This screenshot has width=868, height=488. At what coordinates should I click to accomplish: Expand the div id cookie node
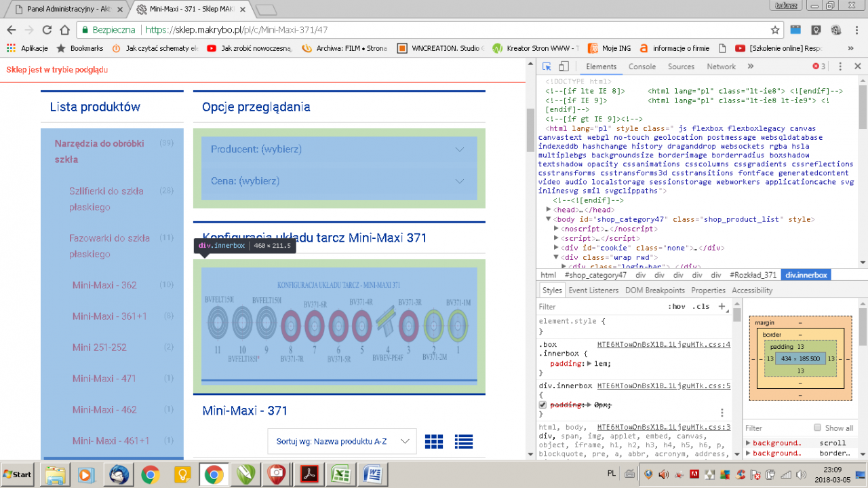pyautogui.click(x=557, y=248)
